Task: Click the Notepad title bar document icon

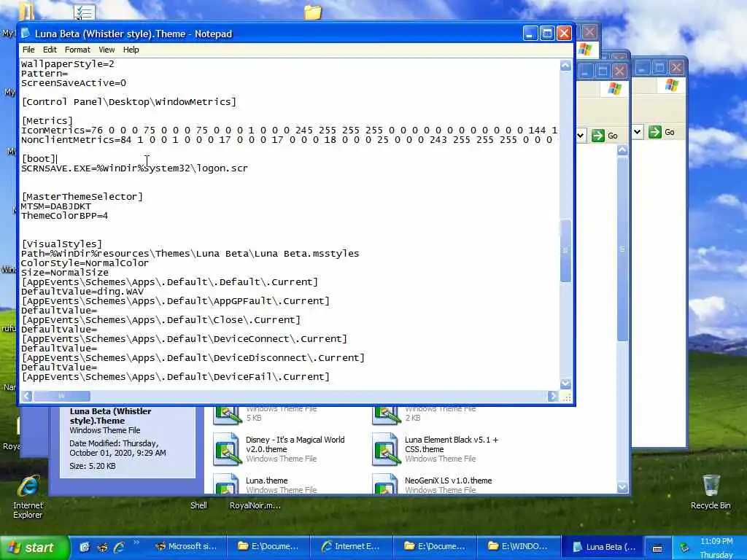Action: 26,34
